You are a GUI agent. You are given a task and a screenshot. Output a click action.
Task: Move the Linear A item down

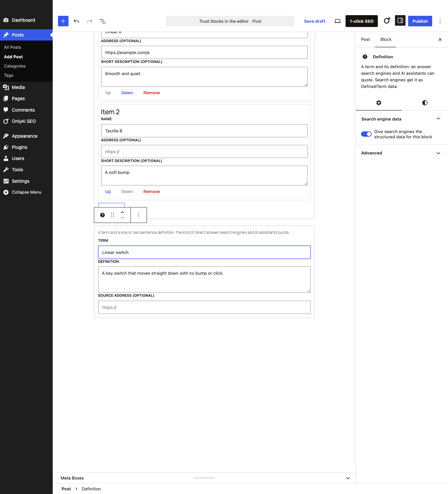coord(127,93)
